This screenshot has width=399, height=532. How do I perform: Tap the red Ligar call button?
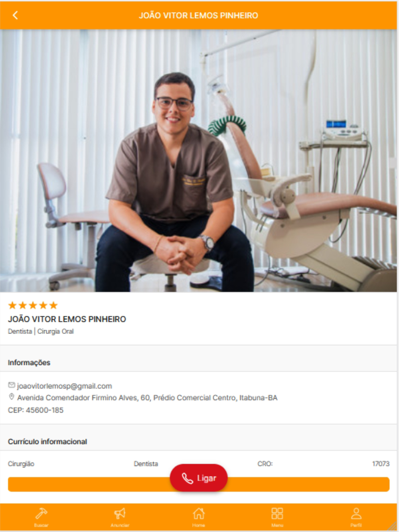199,478
